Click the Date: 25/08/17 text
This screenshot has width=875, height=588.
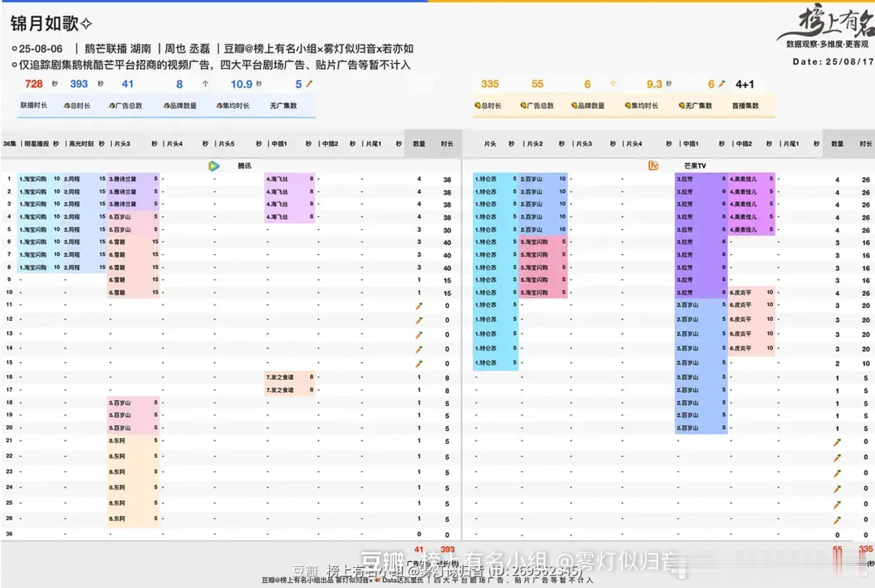click(833, 62)
